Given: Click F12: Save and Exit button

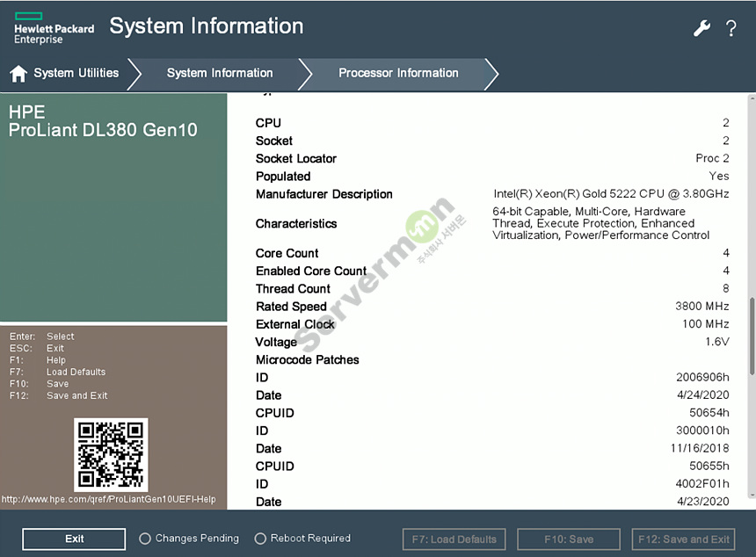Looking at the screenshot, I should click(683, 539).
